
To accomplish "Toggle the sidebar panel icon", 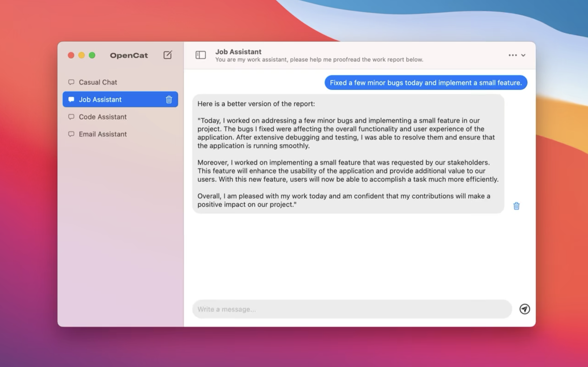I will 201,55.
